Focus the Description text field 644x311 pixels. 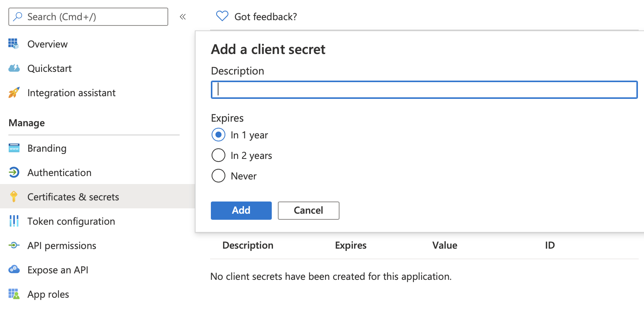[x=424, y=90]
